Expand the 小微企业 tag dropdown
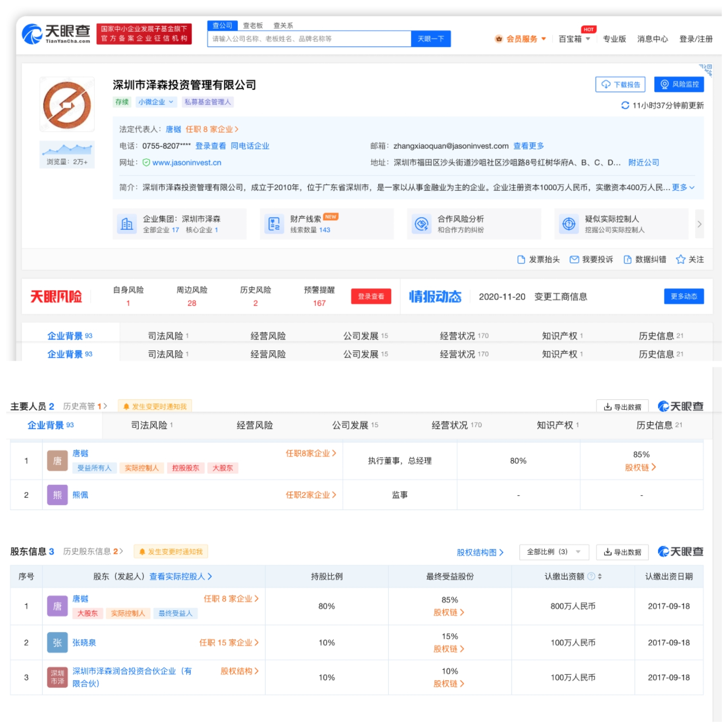Screen dimensions: 728x728 (x=156, y=102)
